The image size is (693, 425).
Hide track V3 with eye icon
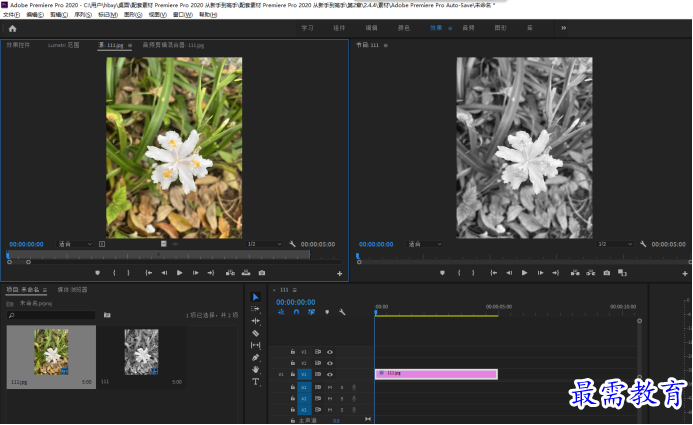click(330, 352)
